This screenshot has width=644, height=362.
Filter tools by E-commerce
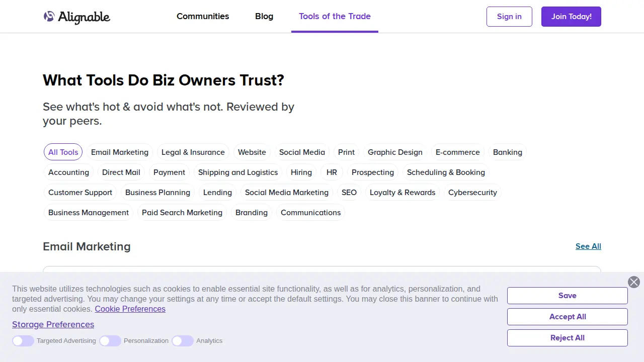pyautogui.click(x=458, y=152)
